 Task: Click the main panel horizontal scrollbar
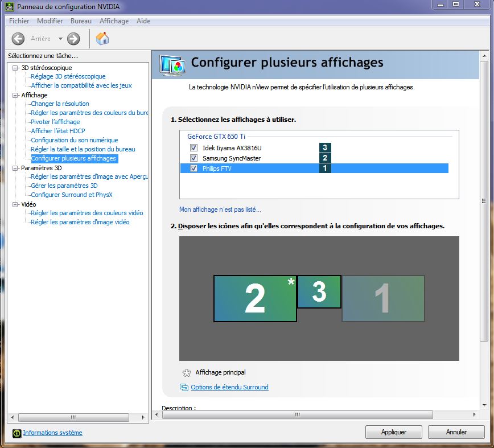click(x=298, y=414)
